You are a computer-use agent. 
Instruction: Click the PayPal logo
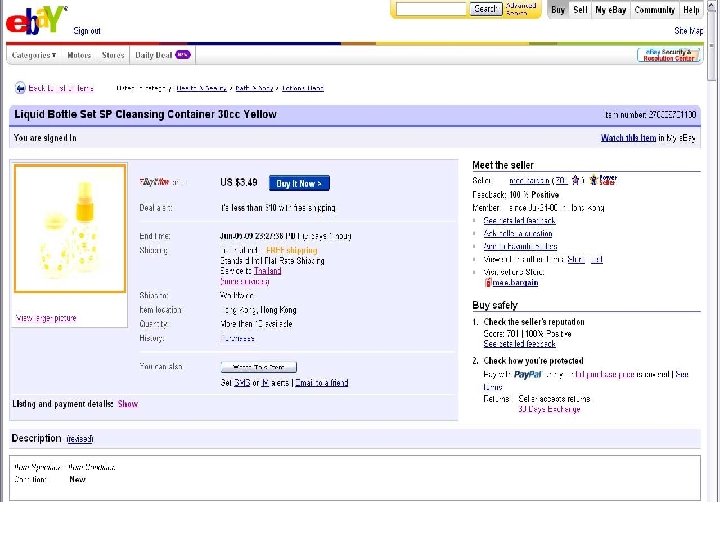click(x=528, y=375)
